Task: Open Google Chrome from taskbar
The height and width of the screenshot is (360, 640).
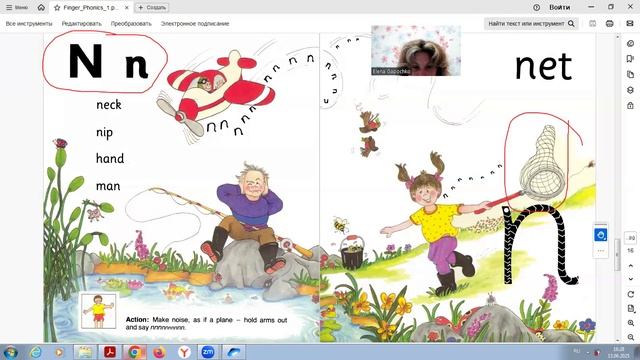Action: [135, 352]
